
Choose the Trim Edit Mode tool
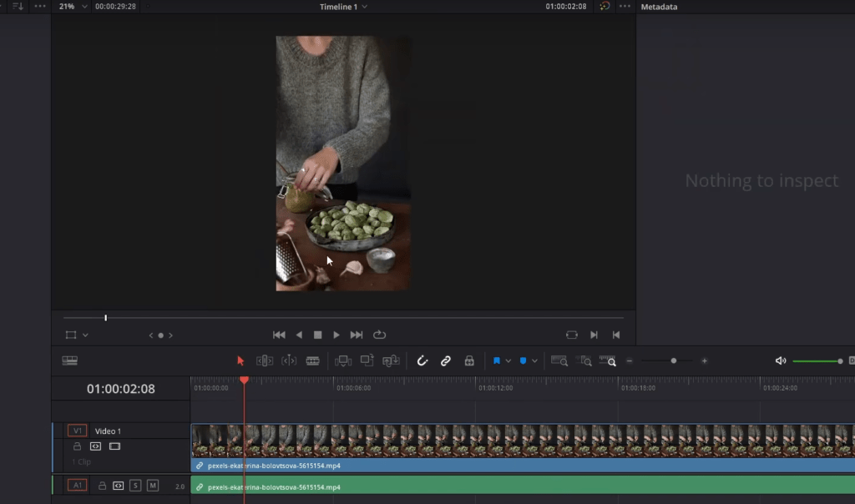pyautogui.click(x=265, y=360)
